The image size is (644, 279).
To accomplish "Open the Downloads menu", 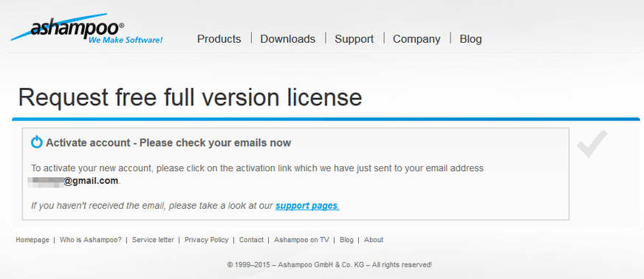I will (288, 39).
